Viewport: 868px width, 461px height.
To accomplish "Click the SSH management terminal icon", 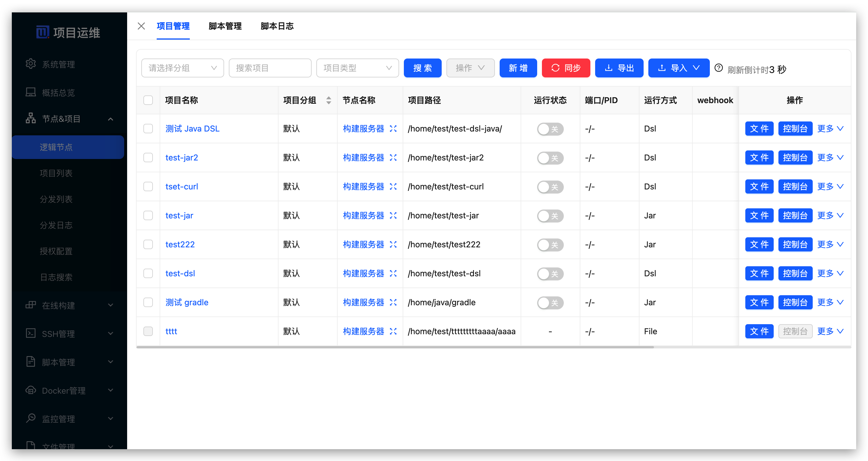I will point(31,333).
